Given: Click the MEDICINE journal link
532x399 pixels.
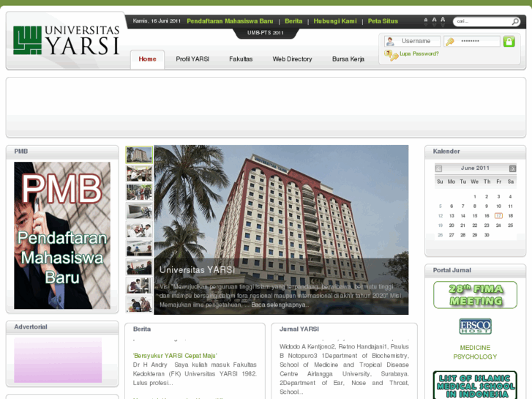Looking at the screenshot, I should coord(475,348).
